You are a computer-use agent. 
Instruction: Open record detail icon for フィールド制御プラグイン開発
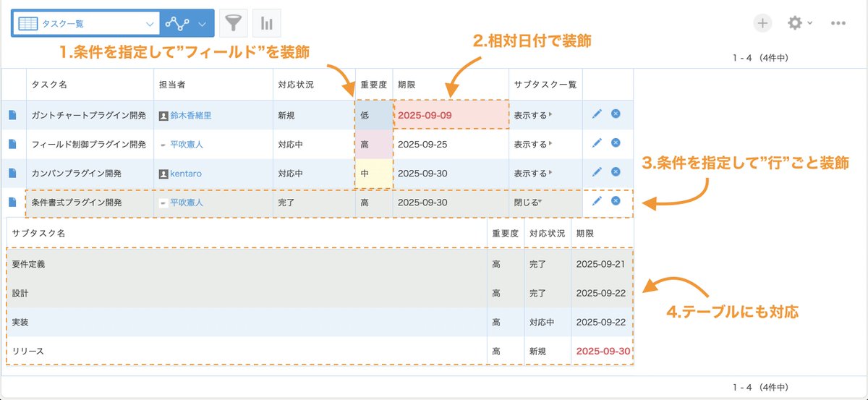click(x=12, y=144)
